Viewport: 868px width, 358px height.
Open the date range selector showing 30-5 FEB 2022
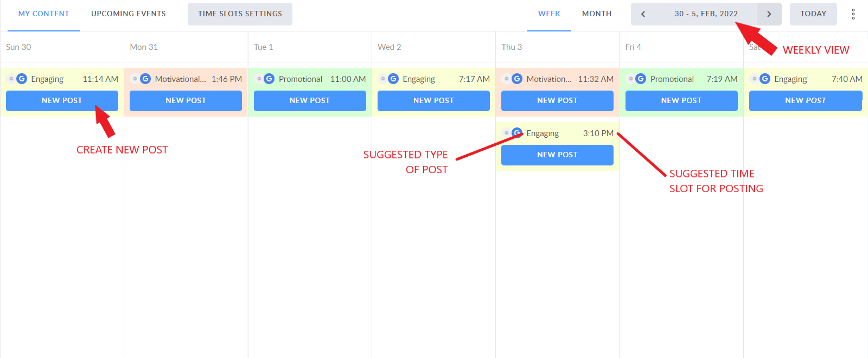[706, 14]
